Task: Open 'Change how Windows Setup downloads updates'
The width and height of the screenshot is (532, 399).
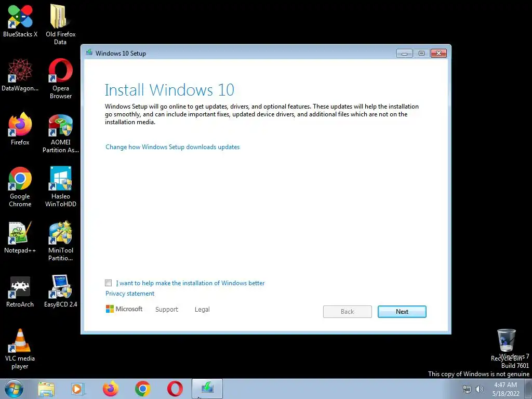Action: click(172, 147)
